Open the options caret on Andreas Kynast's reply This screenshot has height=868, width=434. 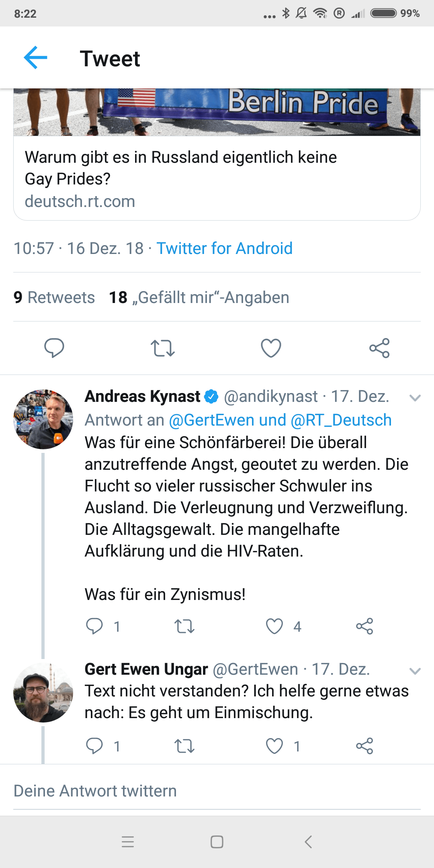pyautogui.click(x=415, y=398)
